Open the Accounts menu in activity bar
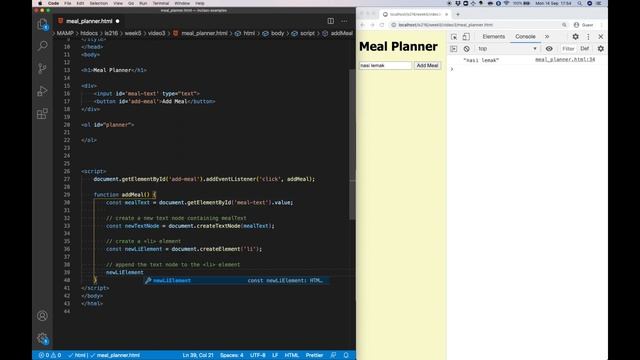This screenshot has width=640, height=360. click(x=42, y=316)
